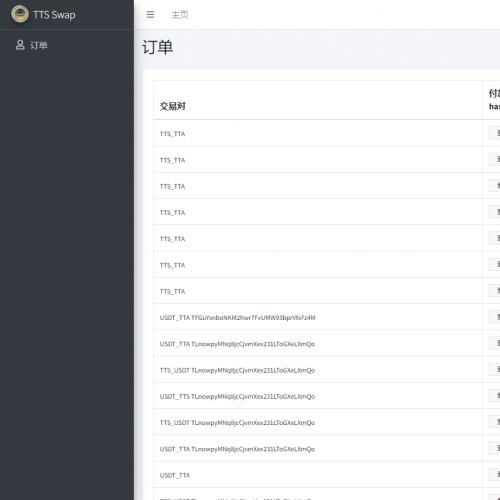Click the cut-off button in address-less USDT_TTA row

(x=495, y=474)
